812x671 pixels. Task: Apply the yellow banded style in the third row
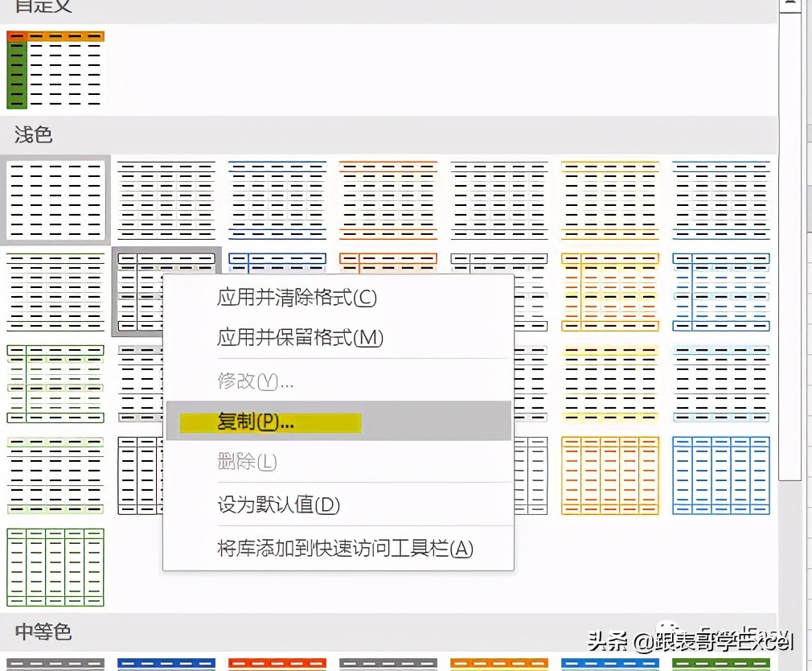[610, 384]
